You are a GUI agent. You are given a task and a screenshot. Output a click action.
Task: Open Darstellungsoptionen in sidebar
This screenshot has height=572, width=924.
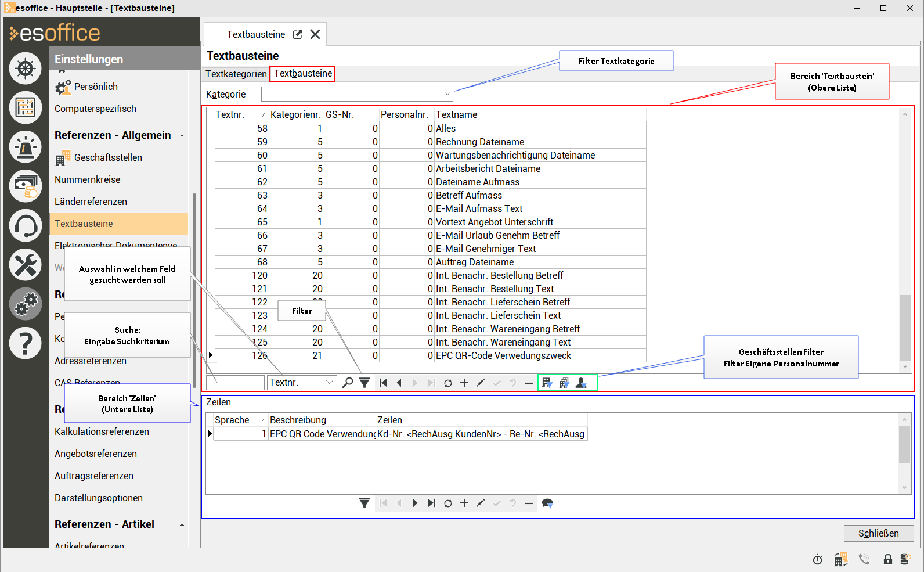[99, 498]
